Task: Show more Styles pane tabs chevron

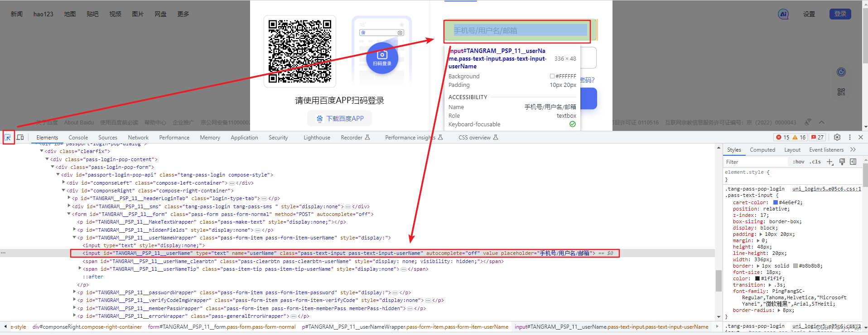Action: tap(853, 150)
